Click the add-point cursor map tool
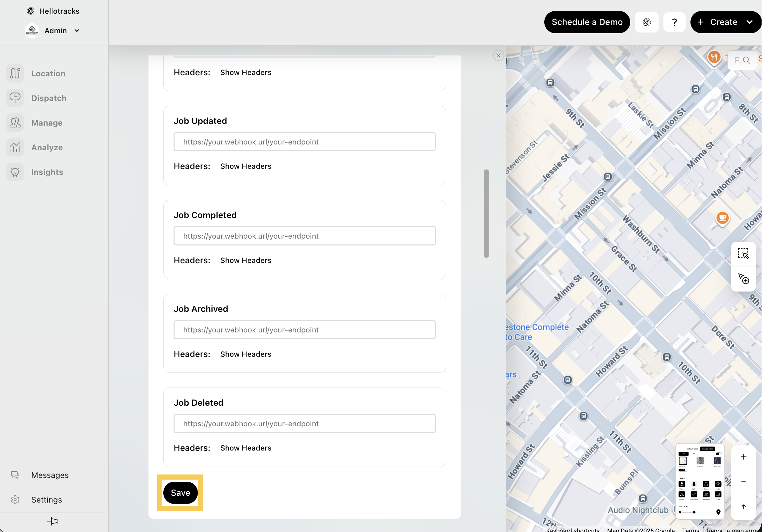Image resolution: width=762 pixels, height=532 pixels. point(743,279)
